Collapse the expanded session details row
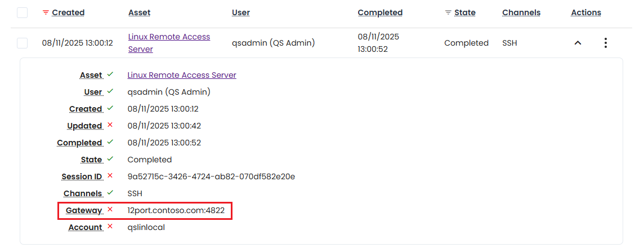644x252 pixels. point(578,43)
